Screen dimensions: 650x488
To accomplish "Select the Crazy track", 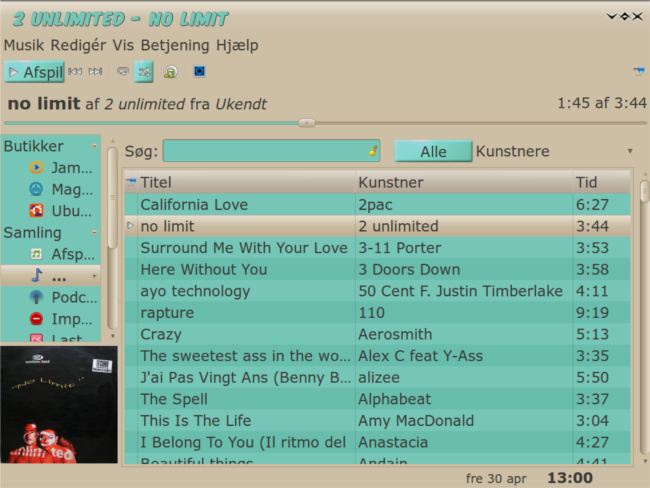I will 377,334.
